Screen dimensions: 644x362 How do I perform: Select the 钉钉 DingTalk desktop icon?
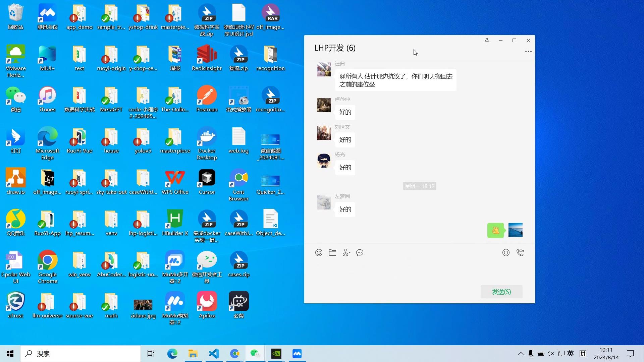pos(16,140)
